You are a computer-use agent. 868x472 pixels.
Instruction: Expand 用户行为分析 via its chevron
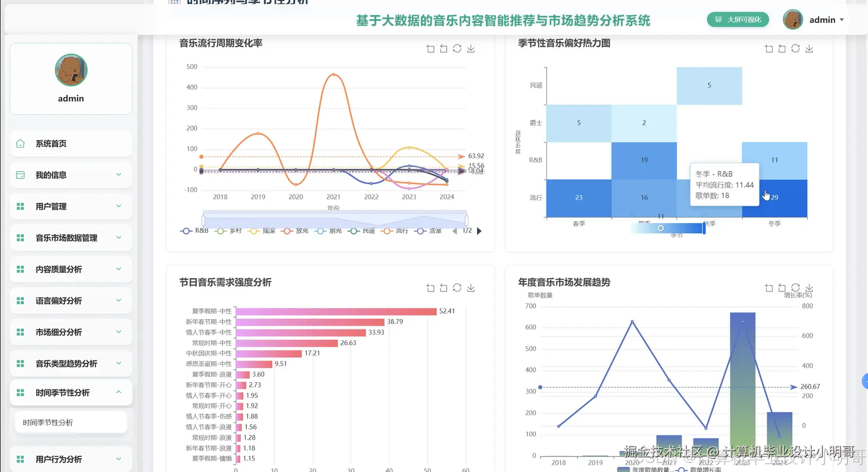[x=119, y=459]
